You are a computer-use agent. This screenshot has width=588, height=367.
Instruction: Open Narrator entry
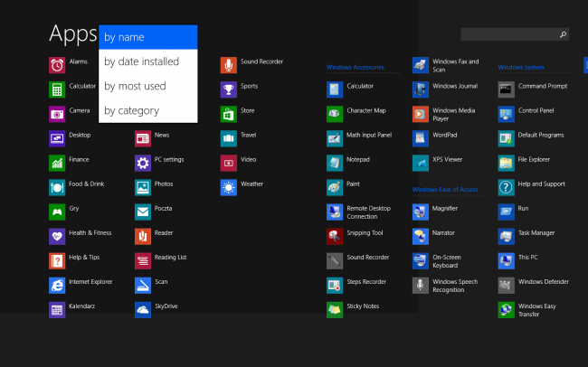[434, 237]
